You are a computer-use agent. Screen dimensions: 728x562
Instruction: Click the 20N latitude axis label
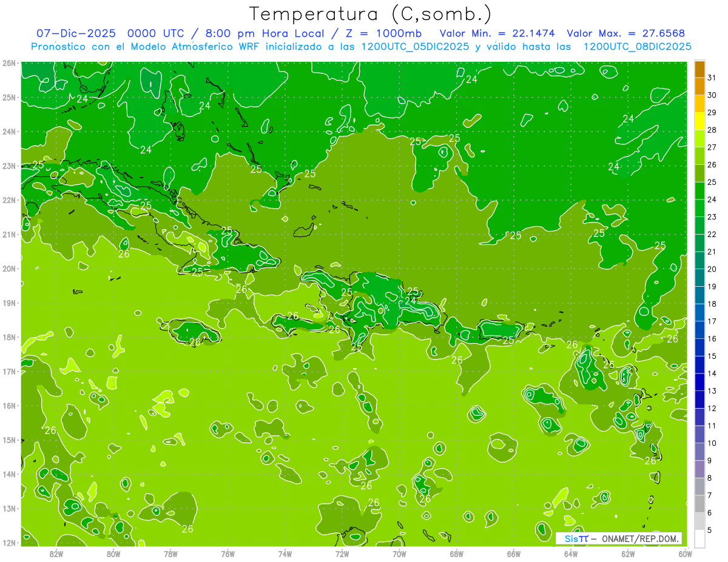(9, 269)
